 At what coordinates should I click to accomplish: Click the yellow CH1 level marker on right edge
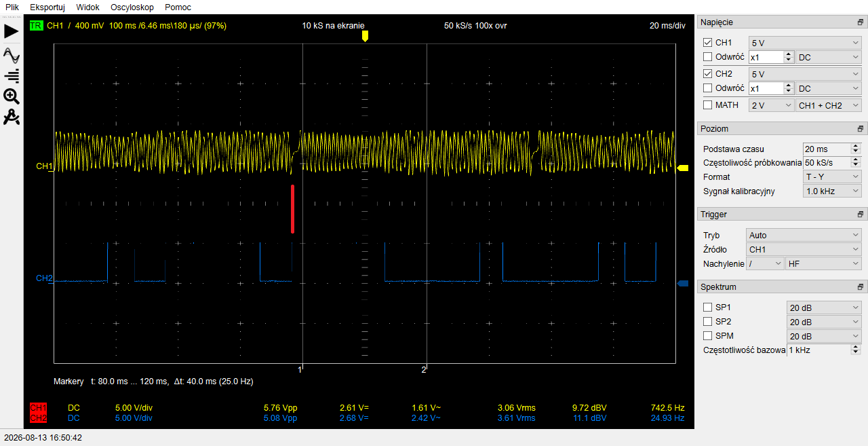point(683,168)
